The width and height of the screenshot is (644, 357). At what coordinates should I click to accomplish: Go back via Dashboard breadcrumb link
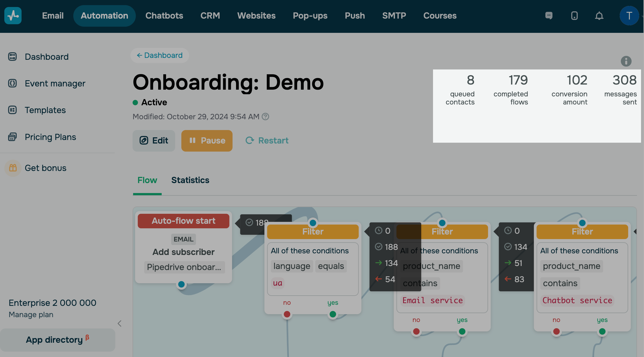pyautogui.click(x=160, y=55)
